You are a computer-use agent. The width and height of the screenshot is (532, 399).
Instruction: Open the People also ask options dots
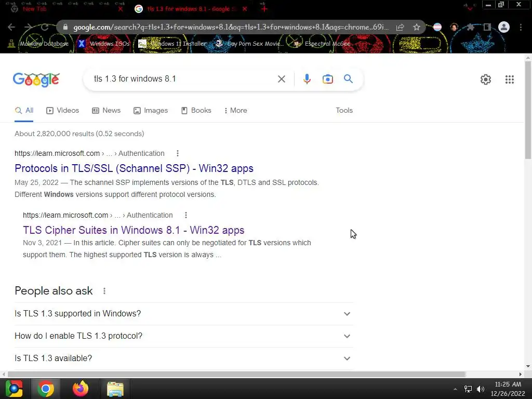[x=104, y=291]
